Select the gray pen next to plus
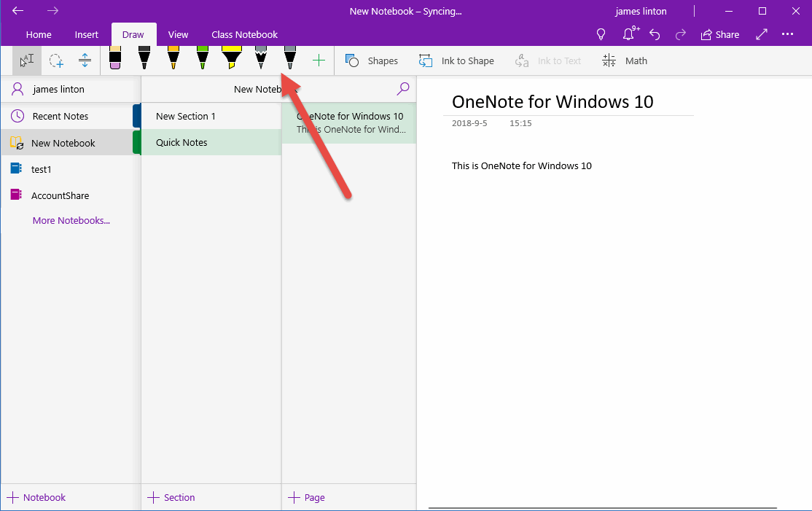Image resolution: width=812 pixels, height=511 pixels. point(290,58)
